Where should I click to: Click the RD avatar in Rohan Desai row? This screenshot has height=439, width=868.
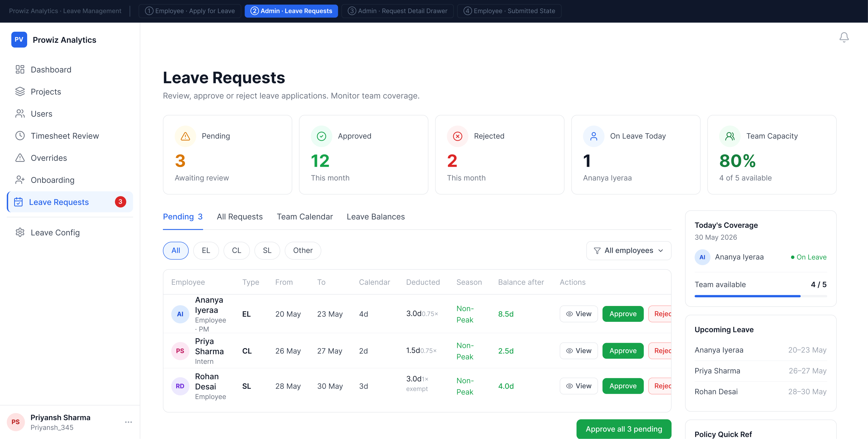pyautogui.click(x=180, y=386)
